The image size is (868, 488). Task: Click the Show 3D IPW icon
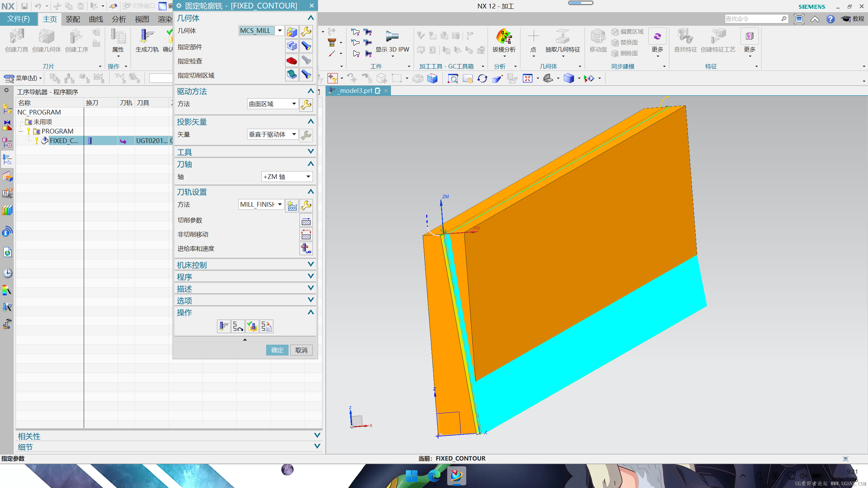392,36
